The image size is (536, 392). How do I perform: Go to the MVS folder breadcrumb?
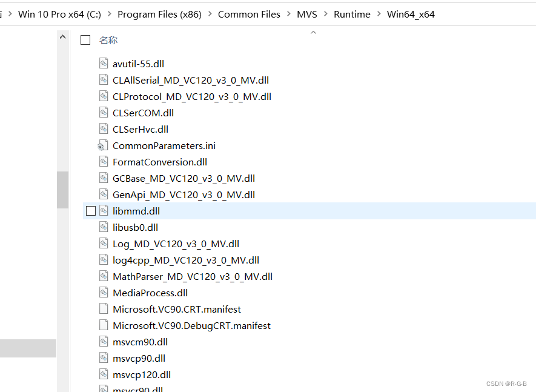point(307,15)
